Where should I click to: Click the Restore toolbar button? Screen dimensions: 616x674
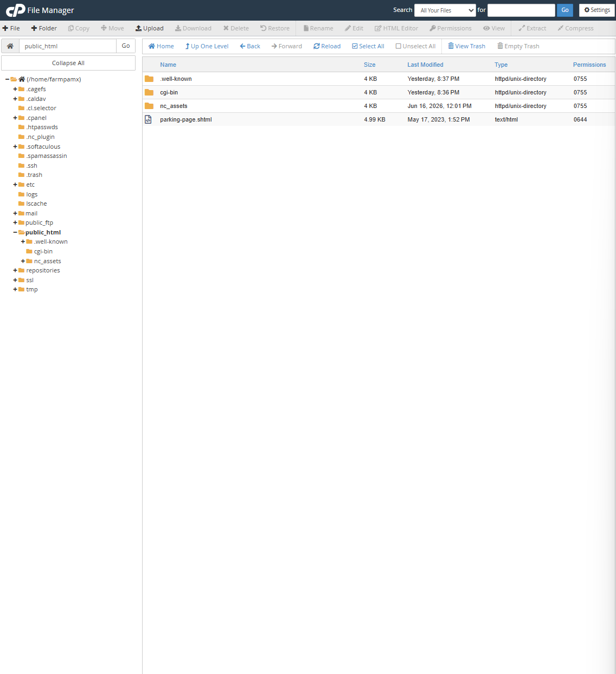275,28
